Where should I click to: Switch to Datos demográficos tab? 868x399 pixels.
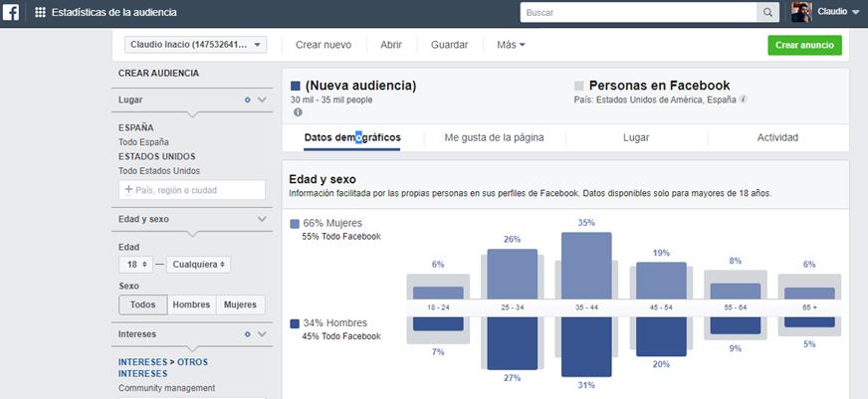[x=352, y=137]
